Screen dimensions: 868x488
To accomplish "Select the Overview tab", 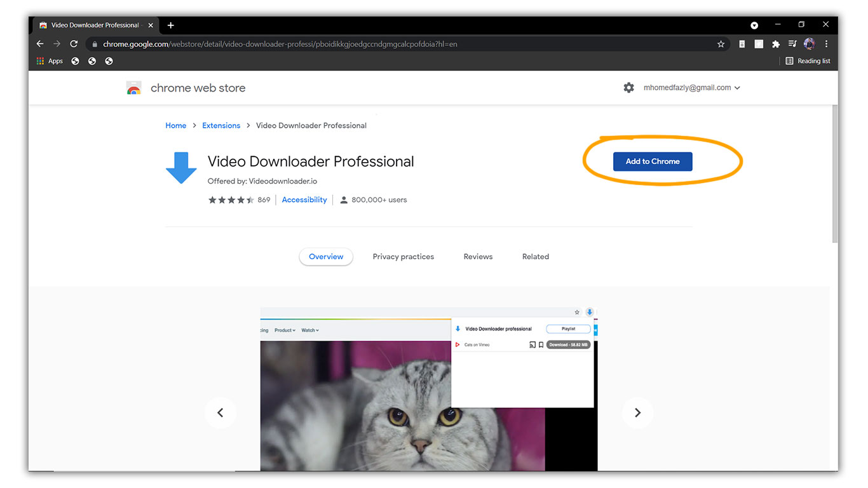I will 326,257.
